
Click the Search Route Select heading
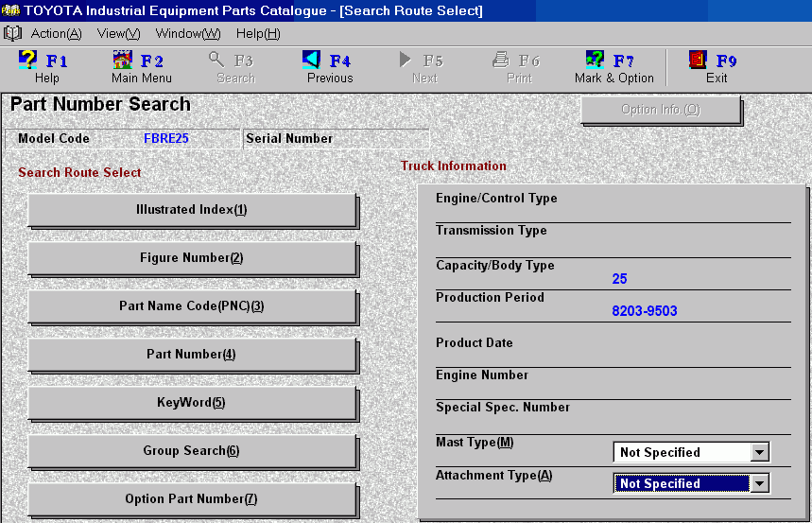79,173
